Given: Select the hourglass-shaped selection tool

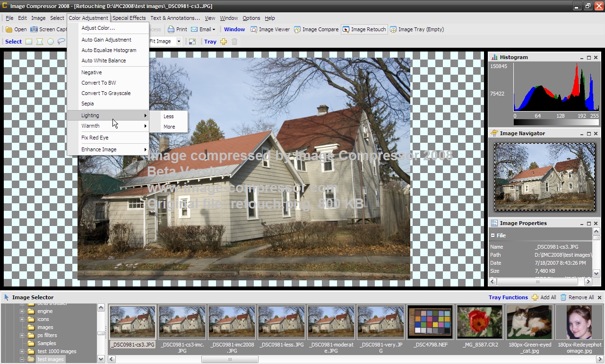Looking at the screenshot, I should click(x=40, y=42).
